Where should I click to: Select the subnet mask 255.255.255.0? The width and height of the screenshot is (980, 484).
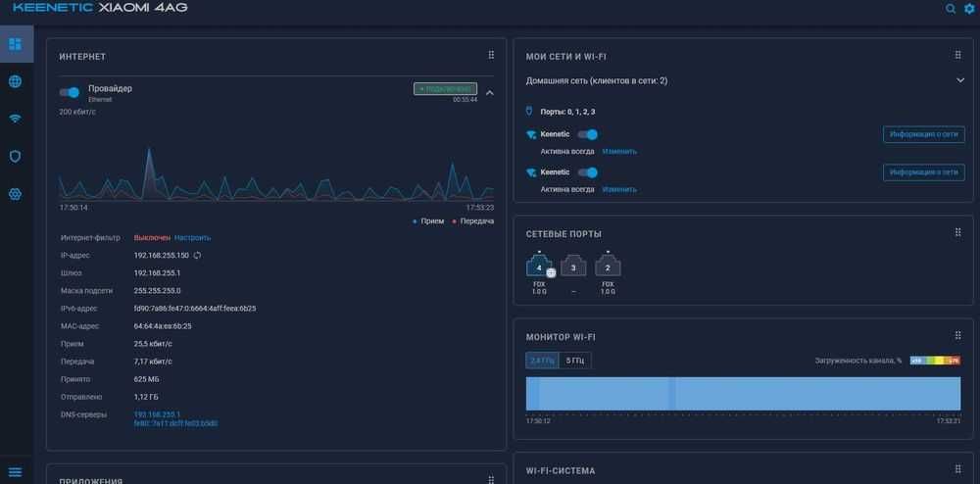click(158, 291)
